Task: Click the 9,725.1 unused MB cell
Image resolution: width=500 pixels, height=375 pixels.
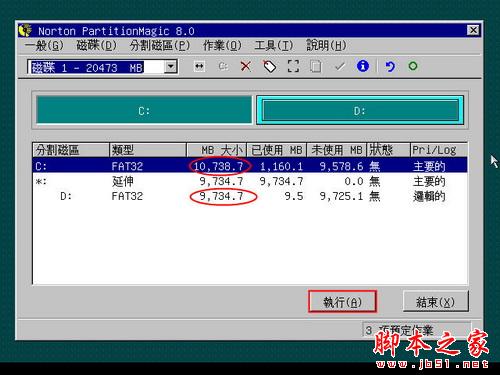Action: (x=341, y=196)
